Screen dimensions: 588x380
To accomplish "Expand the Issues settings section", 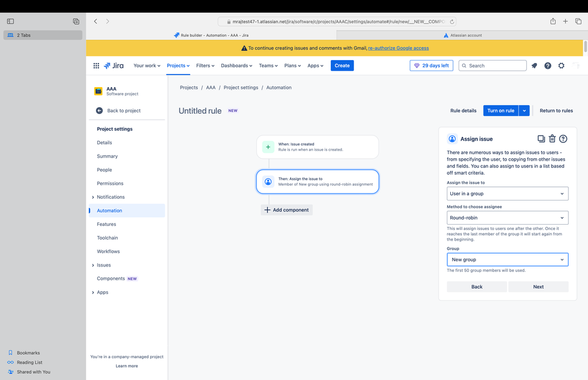I will (93, 265).
